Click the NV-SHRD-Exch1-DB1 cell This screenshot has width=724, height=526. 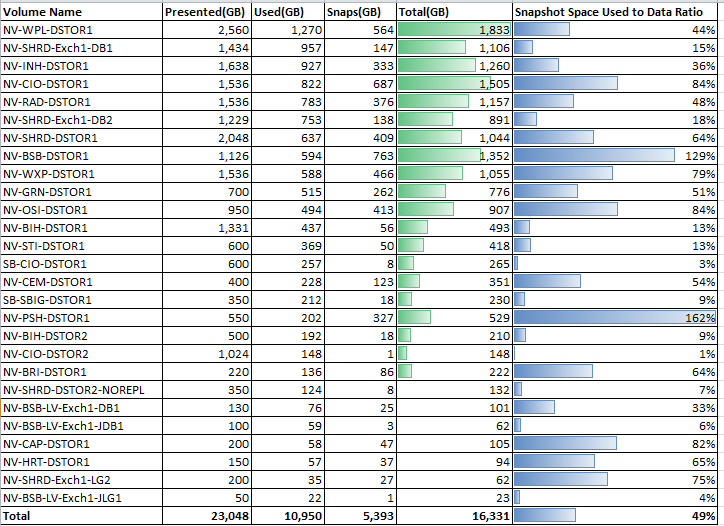click(82, 48)
